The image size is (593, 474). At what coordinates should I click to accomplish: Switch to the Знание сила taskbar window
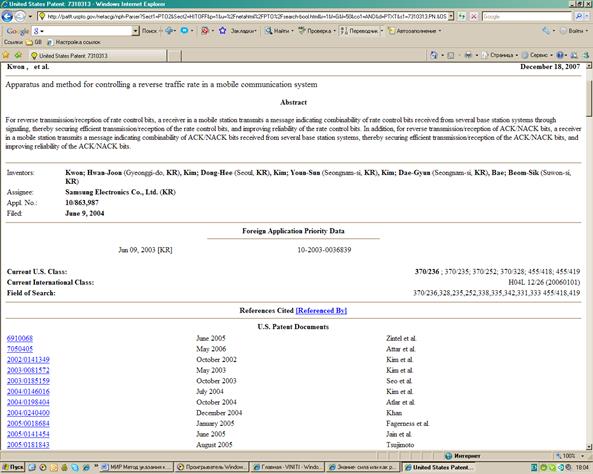coord(362,468)
